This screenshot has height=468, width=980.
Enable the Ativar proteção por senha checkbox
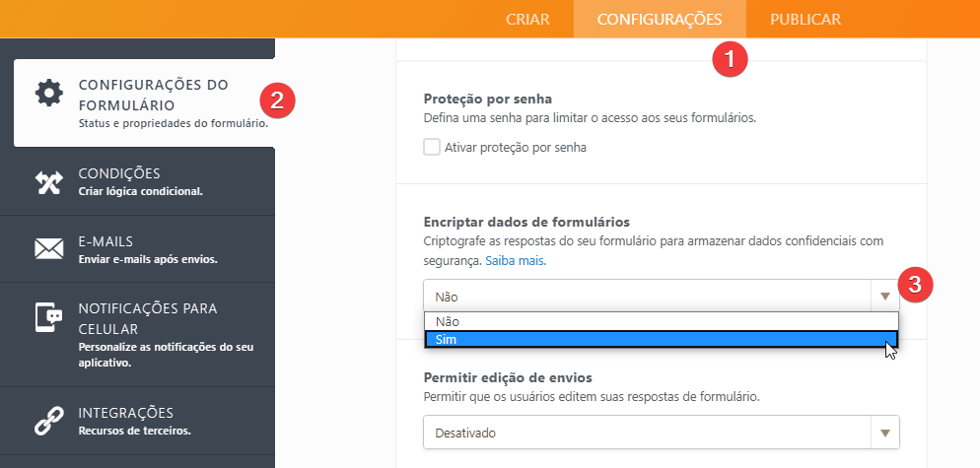click(432, 148)
